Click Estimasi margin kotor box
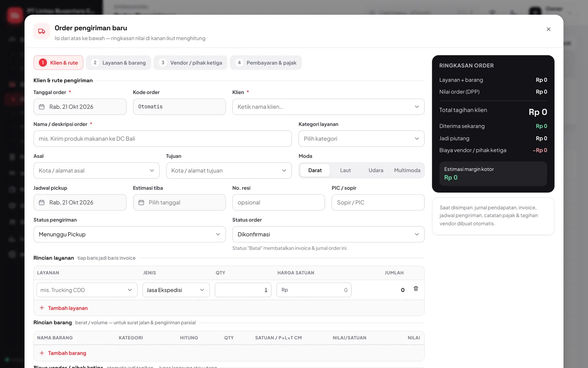Screen dimensions: 588x368 tap(493, 174)
